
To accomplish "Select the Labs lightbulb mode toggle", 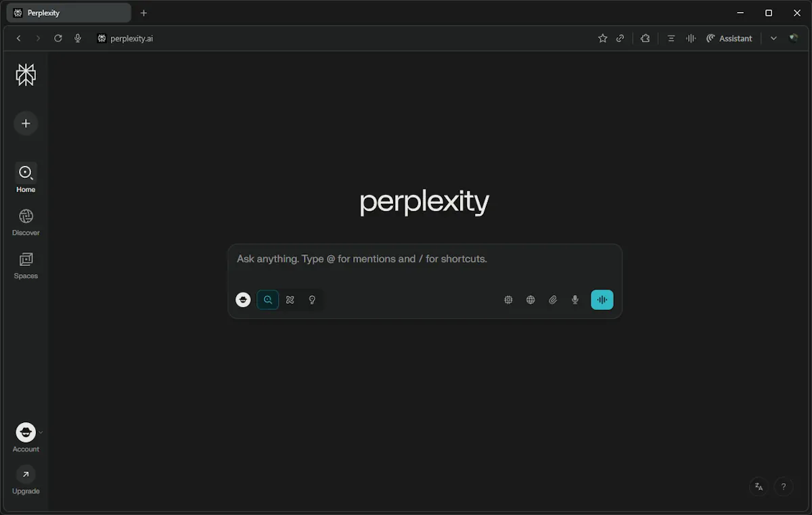I will [x=312, y=300].
